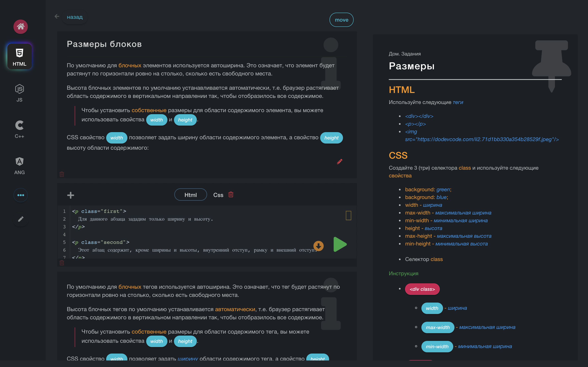This screenshot has height=367, width=588.
Task: Click red pencil icon in text block
Action: [340, 162]
